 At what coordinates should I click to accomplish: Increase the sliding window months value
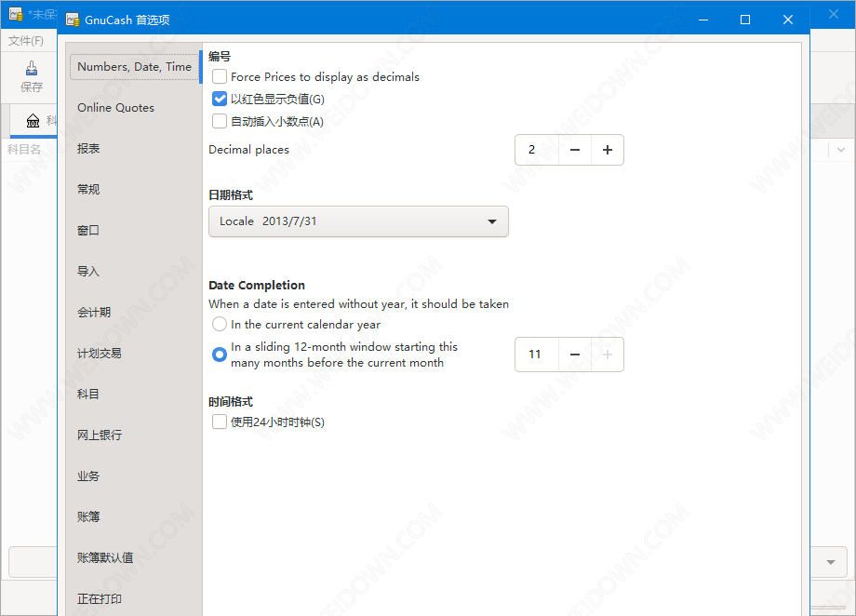coord(608,355)
